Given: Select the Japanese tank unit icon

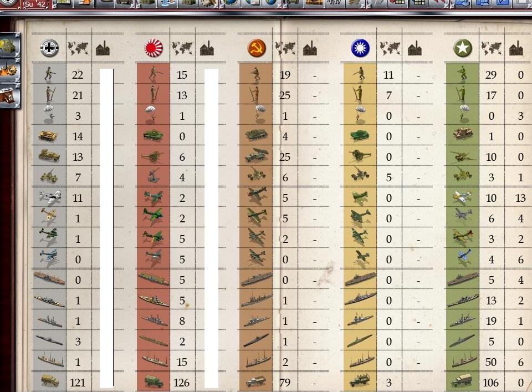Looking at the screenshot, I should (x=153, y=135).
